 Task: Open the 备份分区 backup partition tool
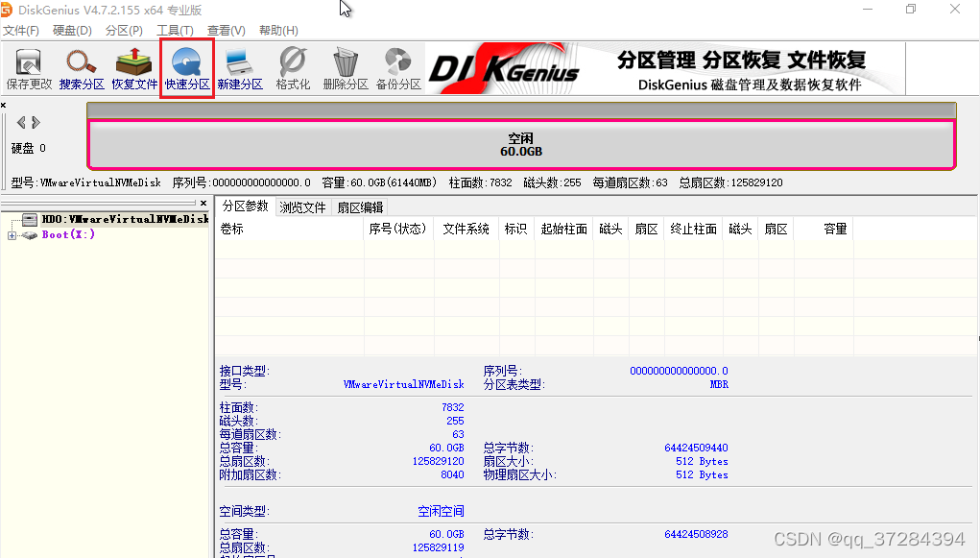(398, 69)
